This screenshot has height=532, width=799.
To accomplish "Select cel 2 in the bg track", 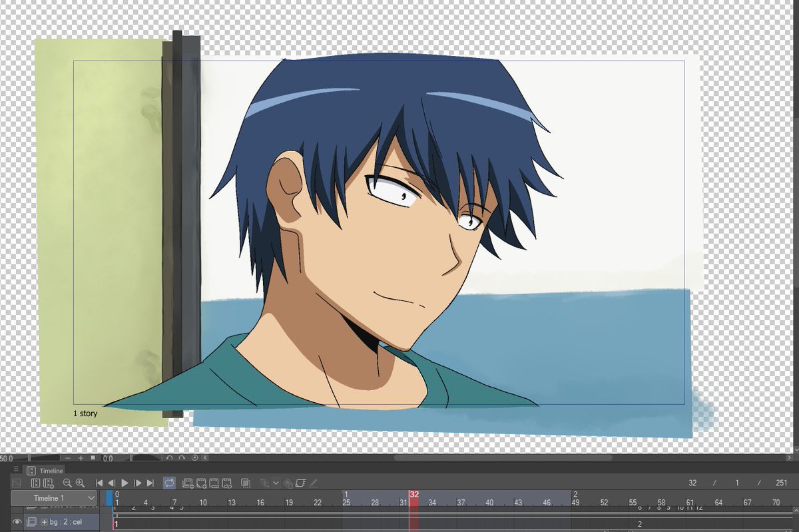I will tap(640, 525).
